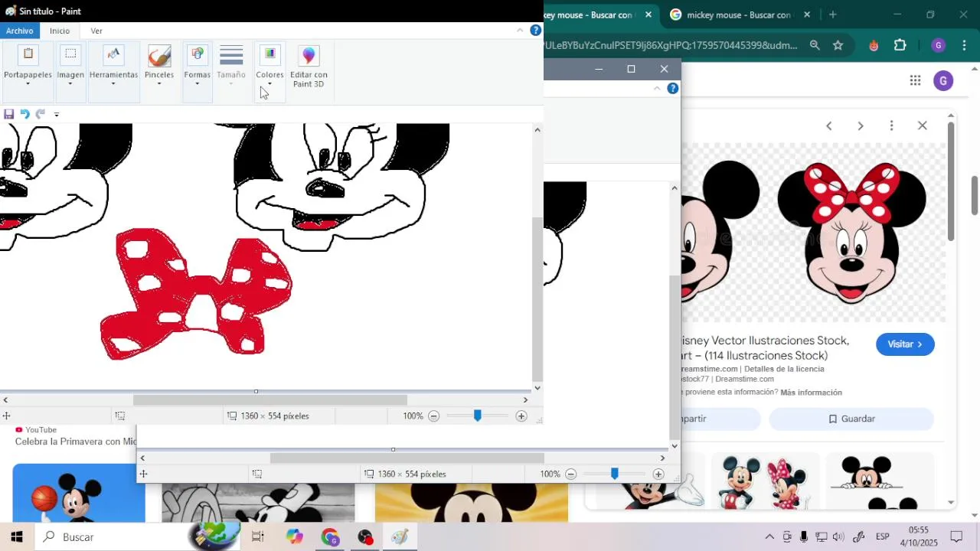Open Chrome profile G icon in toolbar
This screenshot has height=551, width=980.
click(x=939, y=45)
